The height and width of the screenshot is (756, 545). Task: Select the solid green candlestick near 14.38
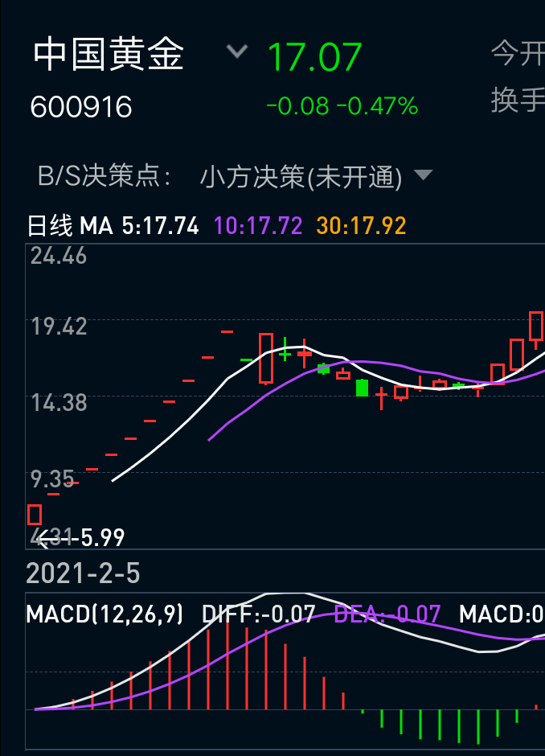tap(362, 388)
